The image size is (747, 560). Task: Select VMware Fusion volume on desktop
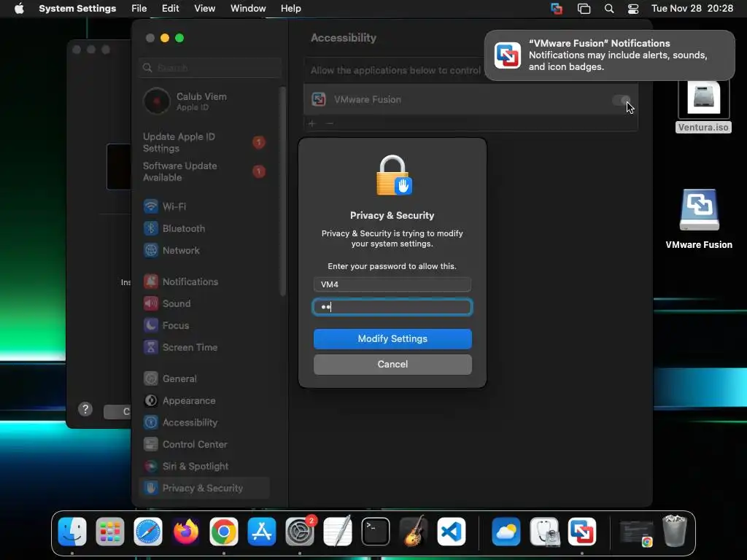point(699,219)
